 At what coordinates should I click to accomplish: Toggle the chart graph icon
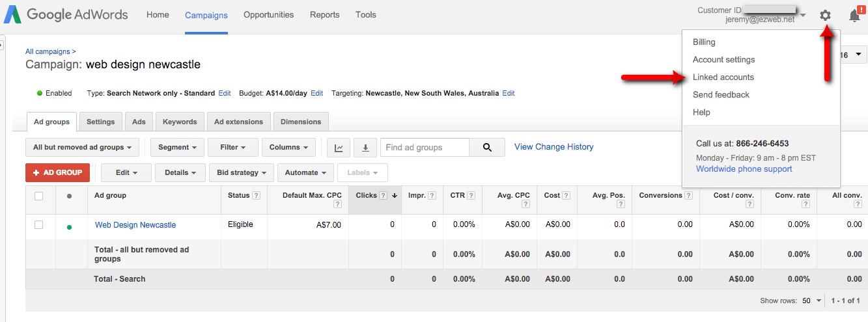339,148
